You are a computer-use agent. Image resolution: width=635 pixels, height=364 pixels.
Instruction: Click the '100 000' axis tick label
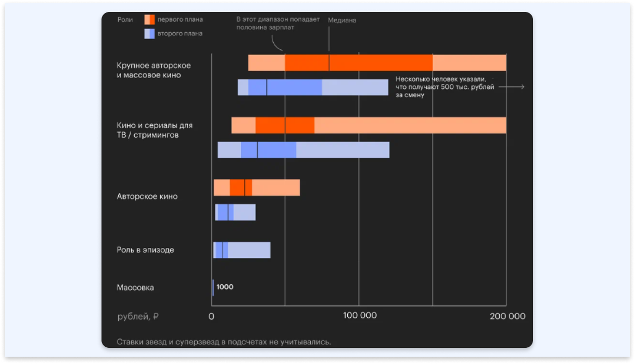click(359, 316)
